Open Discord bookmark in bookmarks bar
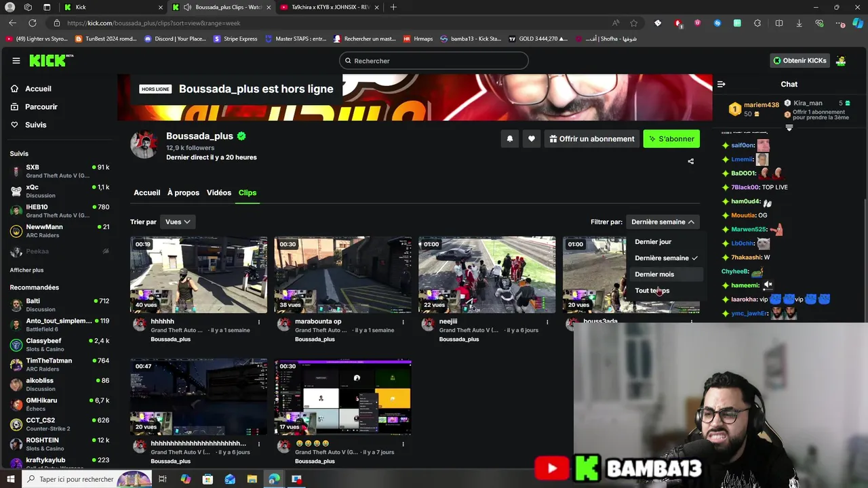The width and height of the screenshot is (868, 488). [x=176, y=39]
